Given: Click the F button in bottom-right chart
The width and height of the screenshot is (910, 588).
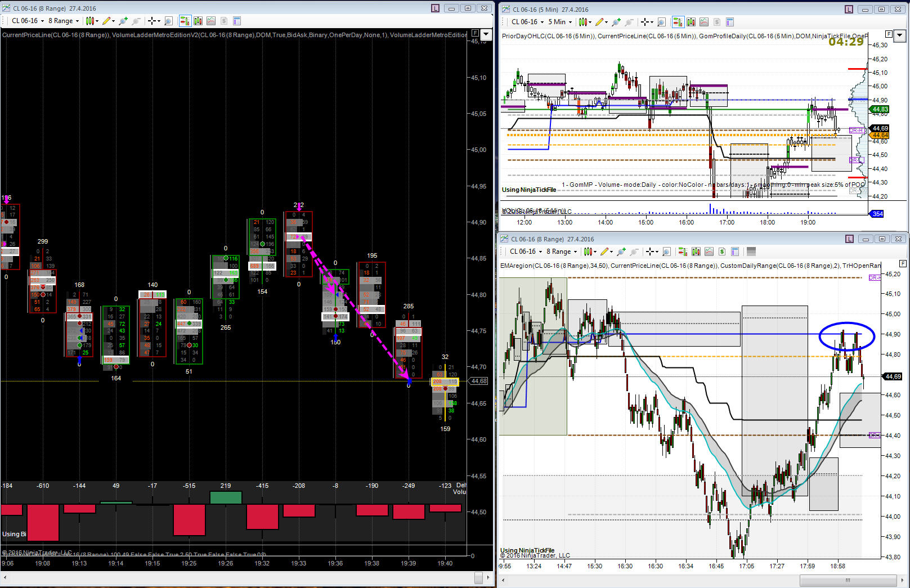Looking at the screenshot, I should 903,263.
